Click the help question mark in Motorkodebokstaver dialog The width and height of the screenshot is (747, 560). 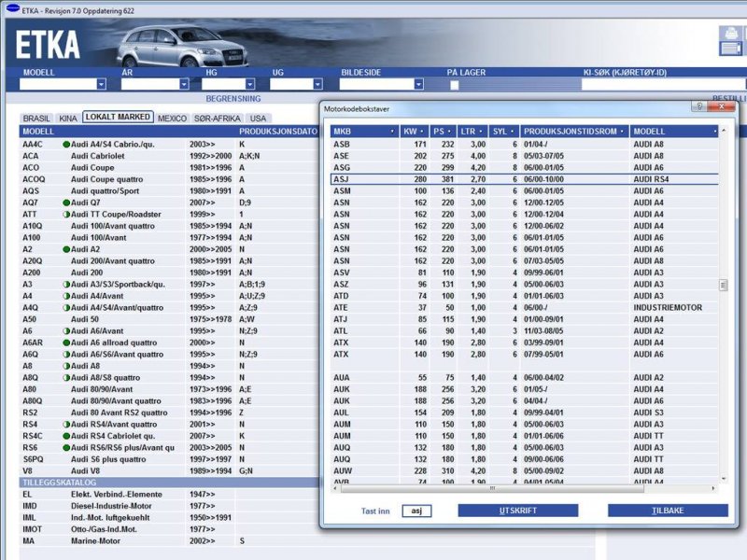click(x=698, y=107)
